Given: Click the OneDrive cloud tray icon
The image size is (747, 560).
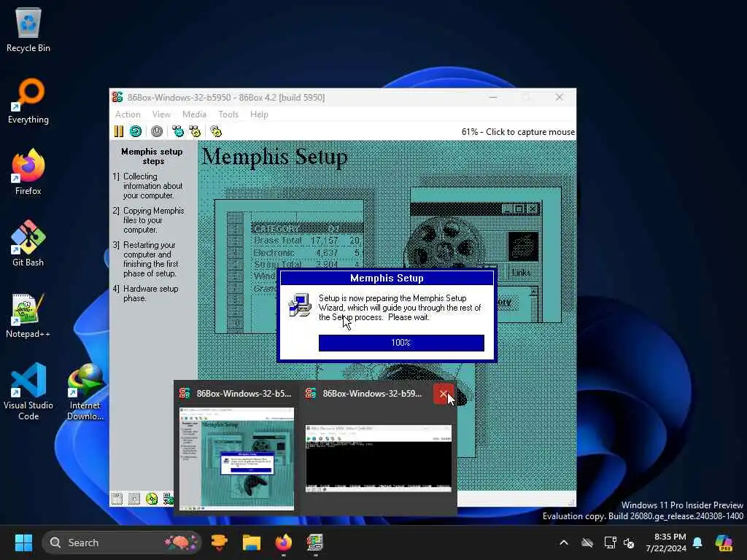Looking at the screenshot, I should [587, 542].
